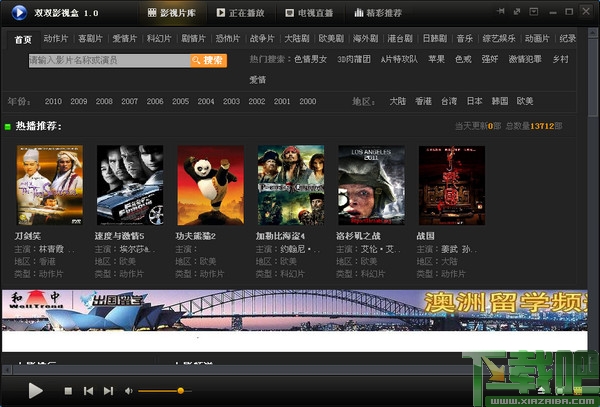This screenshot has width=600, height=407.
Task: Select the 海外剧 category
Action: click(x=365, y=39)
